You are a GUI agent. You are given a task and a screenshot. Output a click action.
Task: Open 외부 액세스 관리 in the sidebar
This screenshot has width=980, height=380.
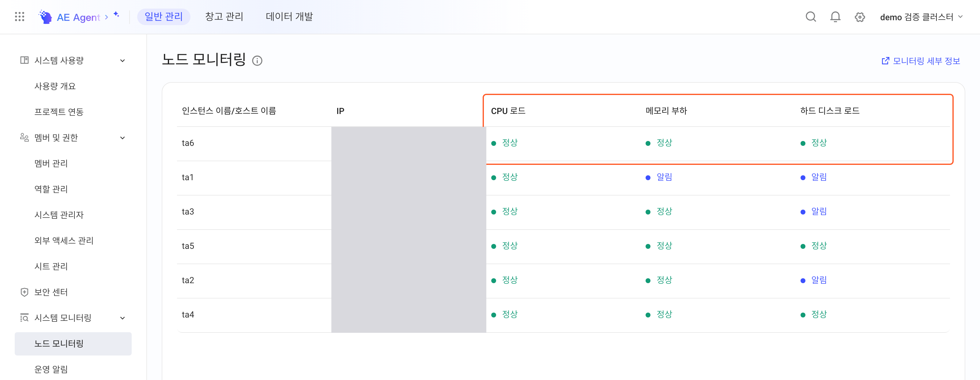pos(63,241)
